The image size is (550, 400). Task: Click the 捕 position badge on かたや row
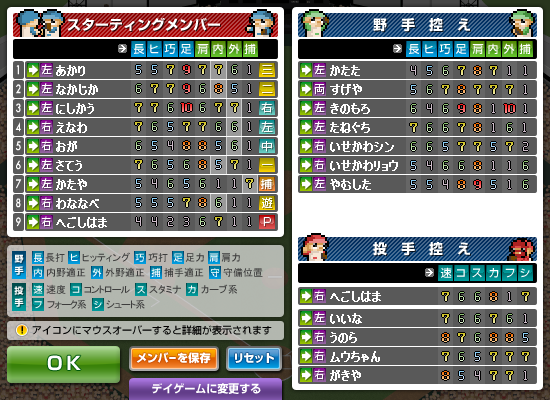(267, 184)
